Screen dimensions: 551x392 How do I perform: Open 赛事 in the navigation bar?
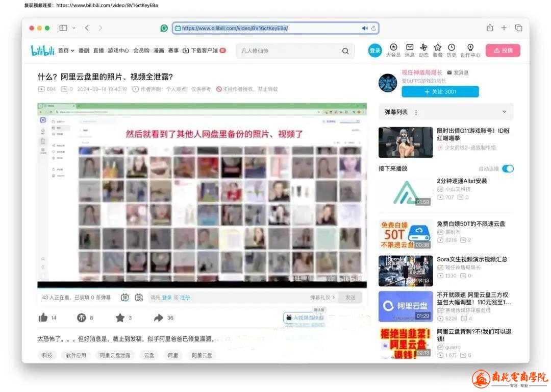coord(173,51)
